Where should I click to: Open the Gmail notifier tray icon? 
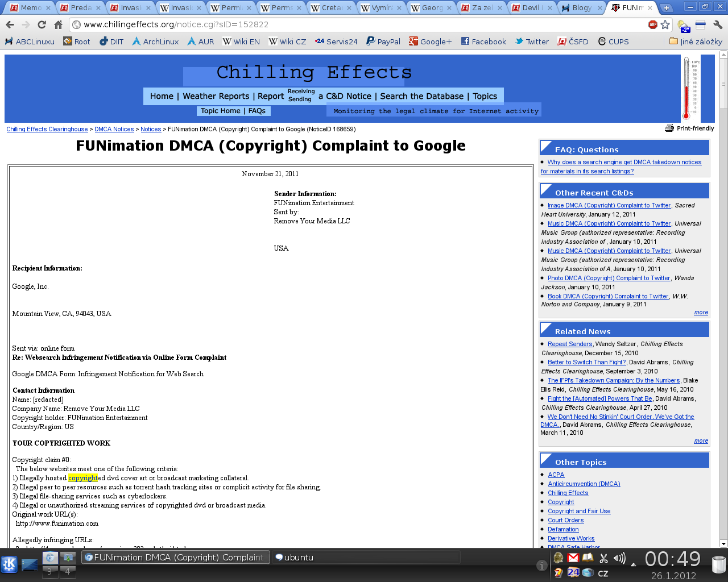[x=573, y=558]
